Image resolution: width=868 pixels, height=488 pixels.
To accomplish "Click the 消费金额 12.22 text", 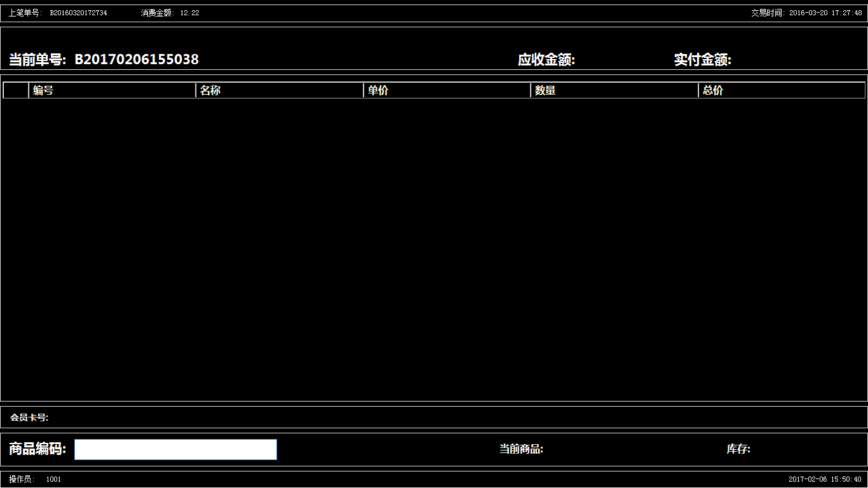I will tap(170, 13).
